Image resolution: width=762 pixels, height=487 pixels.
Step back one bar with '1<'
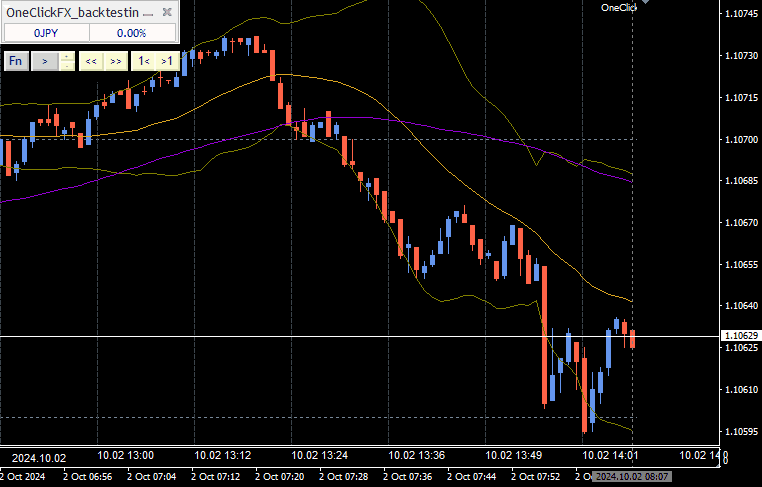tap(144, 61)
